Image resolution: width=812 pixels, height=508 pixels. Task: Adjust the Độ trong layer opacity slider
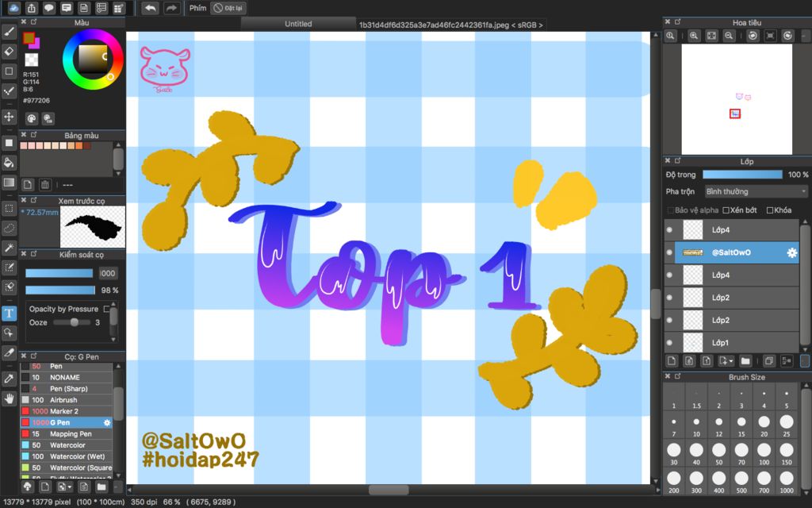click(x=742, y=175)
